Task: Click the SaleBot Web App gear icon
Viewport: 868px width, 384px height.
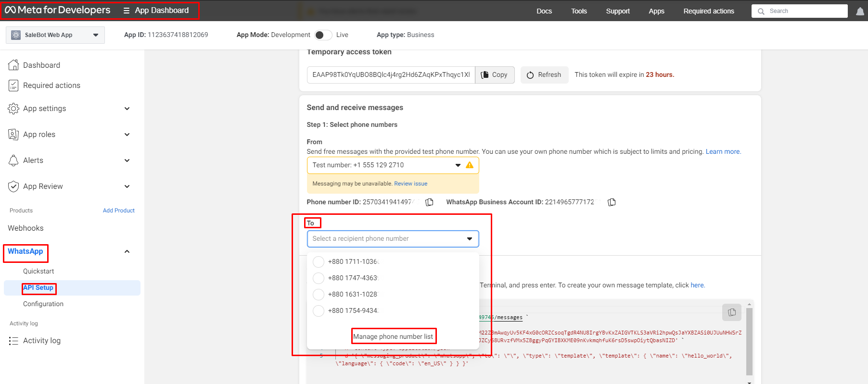Action: [16, 35]
